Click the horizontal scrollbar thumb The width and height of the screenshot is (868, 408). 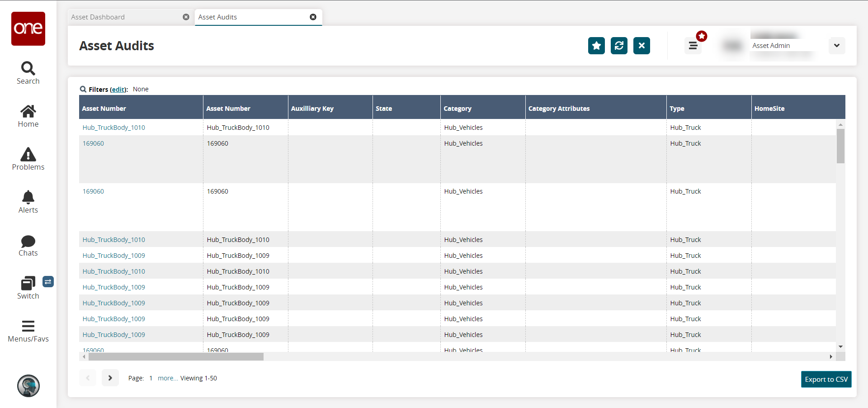[176, 357]
